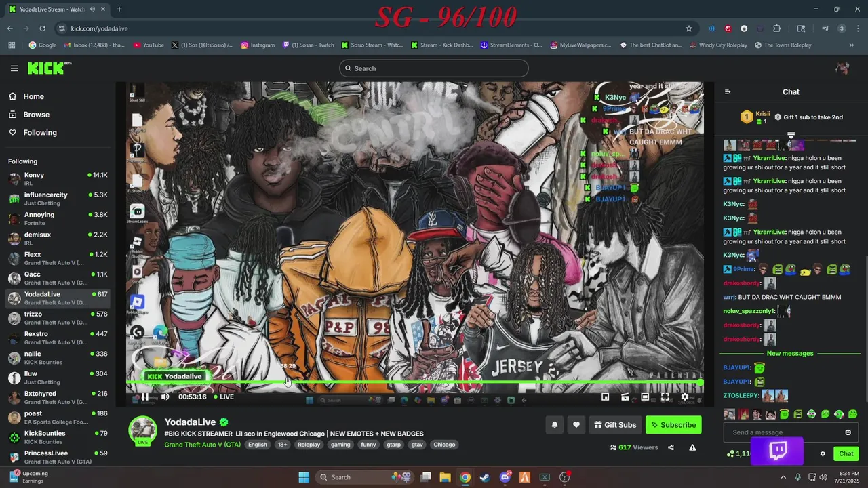Open Rexstro channel in sidebar
868x488 pixels.
(58, 338)
